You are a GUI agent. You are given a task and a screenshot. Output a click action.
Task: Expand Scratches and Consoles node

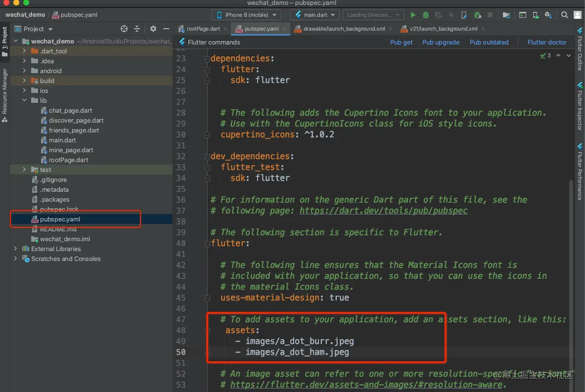click(x=15, y=259)
